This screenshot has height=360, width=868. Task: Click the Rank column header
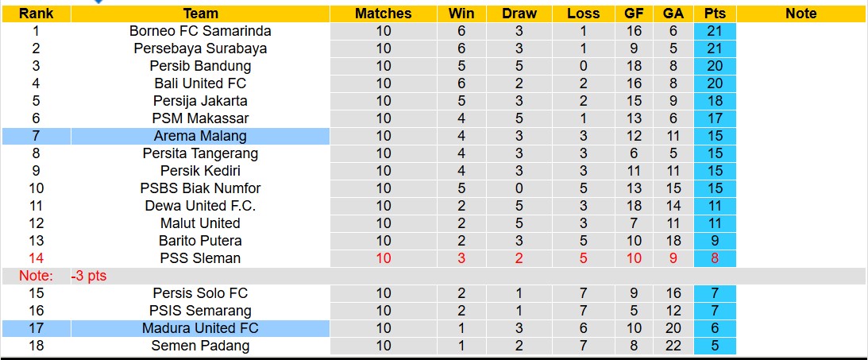tap(36, 14)
